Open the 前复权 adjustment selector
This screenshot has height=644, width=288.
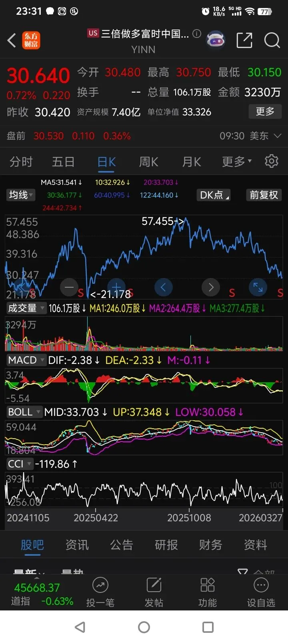(264, 195)
